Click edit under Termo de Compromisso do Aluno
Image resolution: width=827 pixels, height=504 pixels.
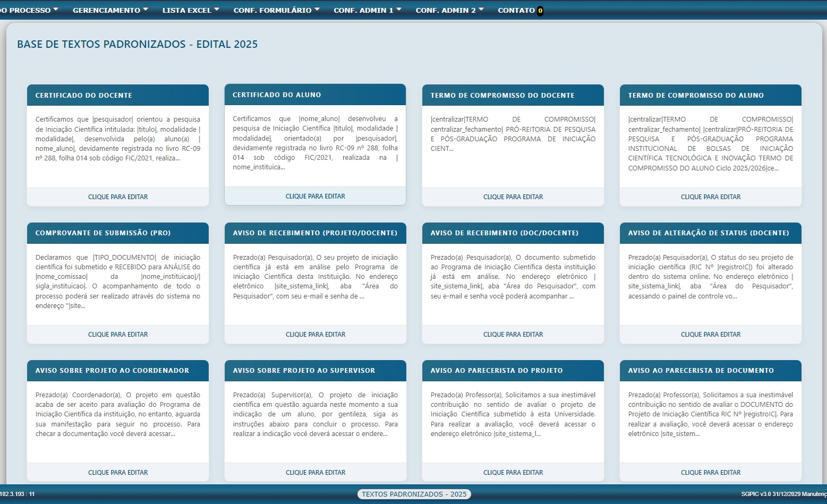tap(711, 197)
